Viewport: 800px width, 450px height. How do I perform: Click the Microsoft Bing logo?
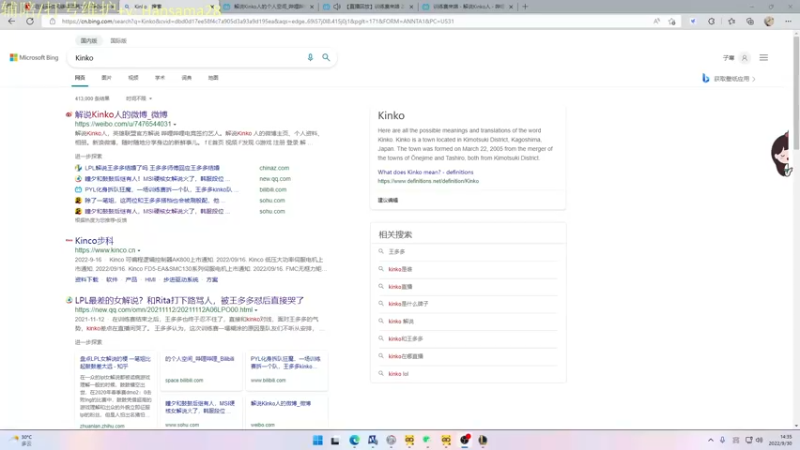coord(34,58)
